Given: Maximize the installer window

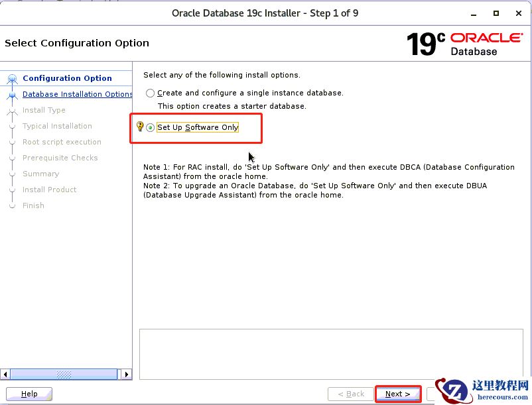Looking at the screenshot, I should tap(496, 13).
